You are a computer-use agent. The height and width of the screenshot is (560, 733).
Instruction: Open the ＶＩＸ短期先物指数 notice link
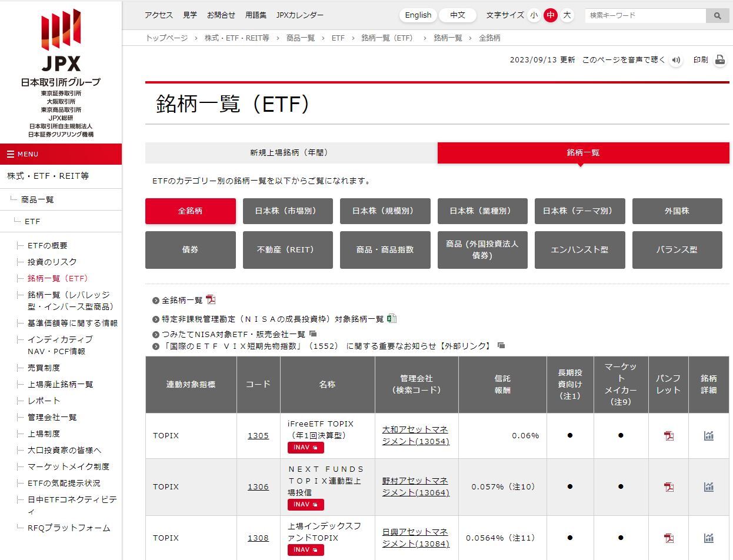[327, 346]
